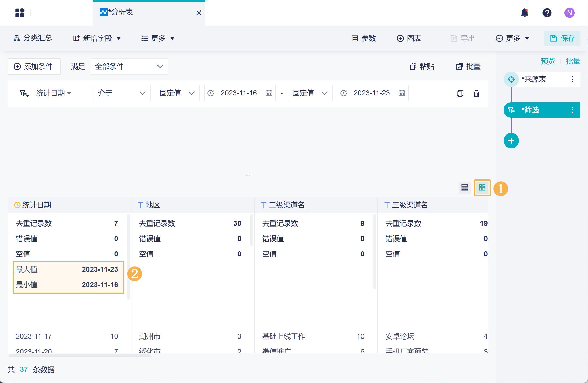Click the 保存 button
588x383 pixels.
562,38
